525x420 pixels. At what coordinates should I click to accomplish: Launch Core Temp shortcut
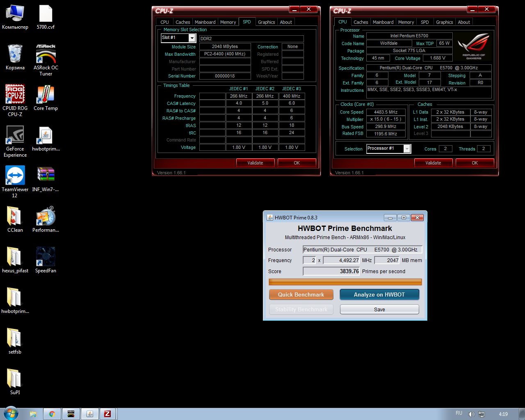click(x=46, y=98)
